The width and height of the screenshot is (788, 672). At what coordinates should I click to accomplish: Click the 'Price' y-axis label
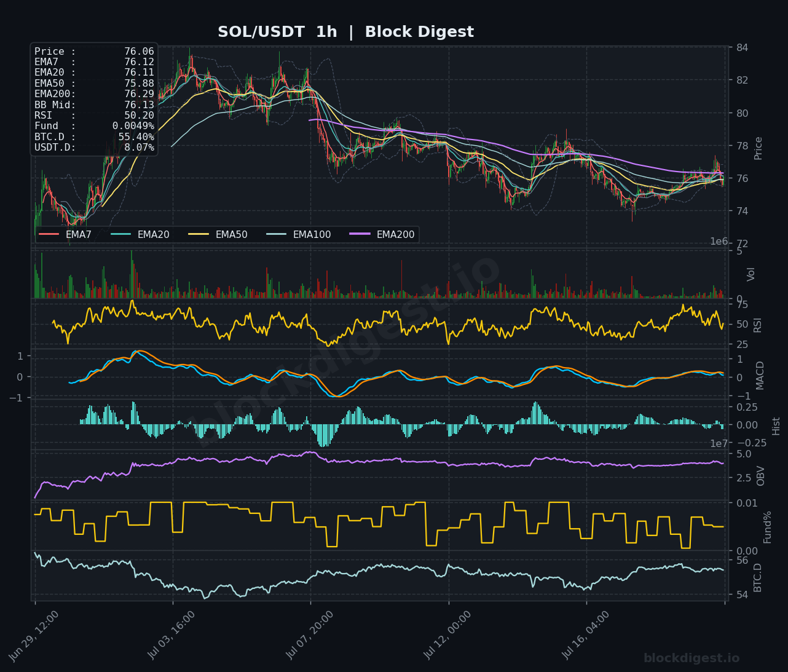point(758,148)
